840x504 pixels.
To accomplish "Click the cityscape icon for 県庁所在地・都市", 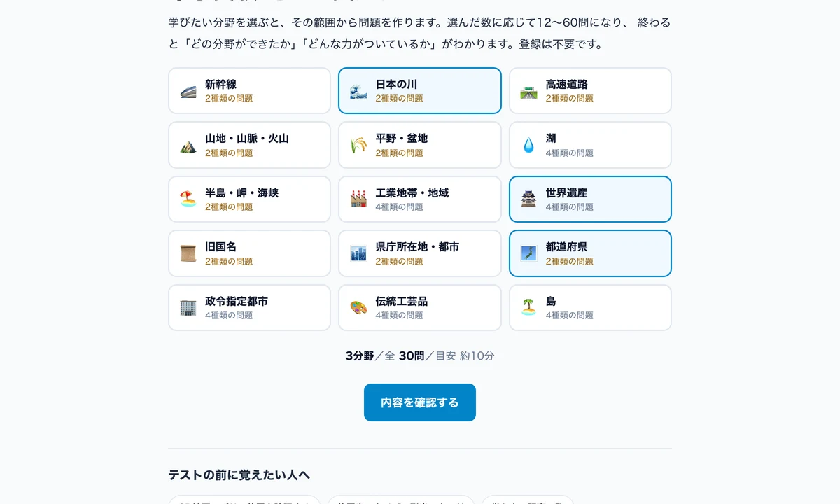I will tap(358, 253).
